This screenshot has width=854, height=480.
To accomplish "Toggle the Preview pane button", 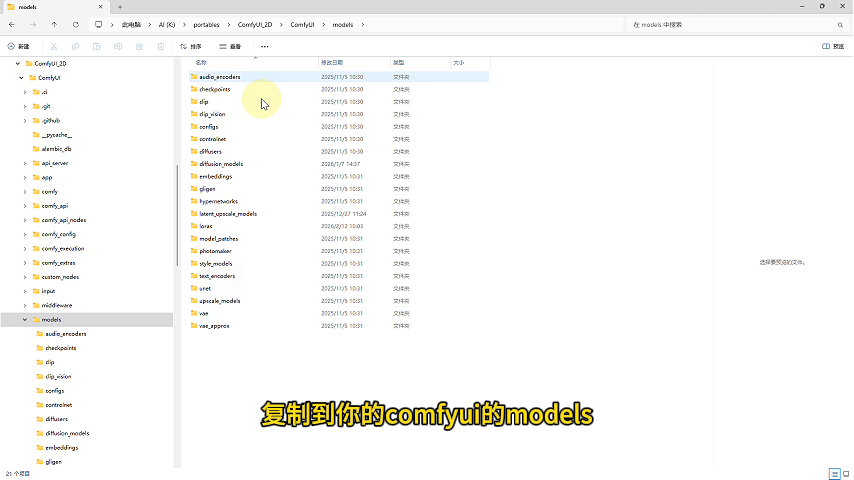I will tap(833, 46).
